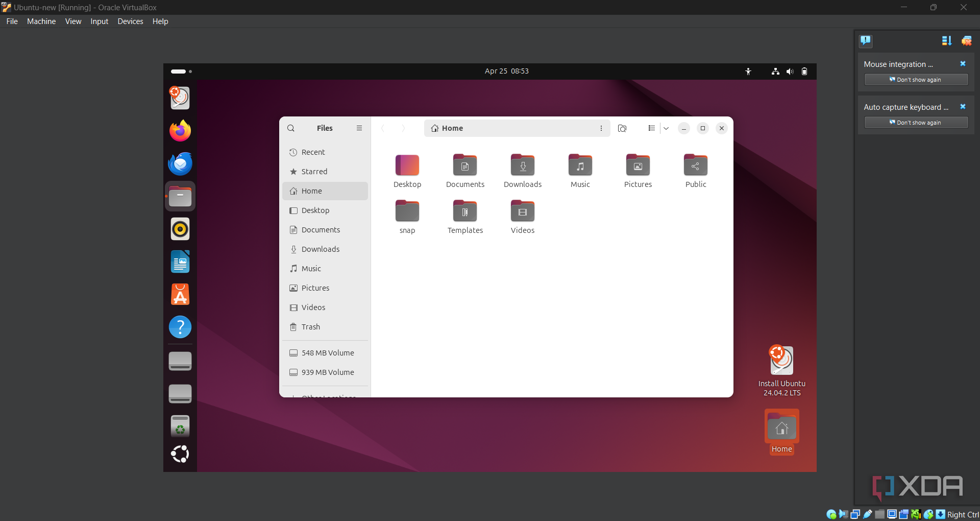Click the clear all notifications icon
This screenshot has height=521, width=980.
[966, 41]
